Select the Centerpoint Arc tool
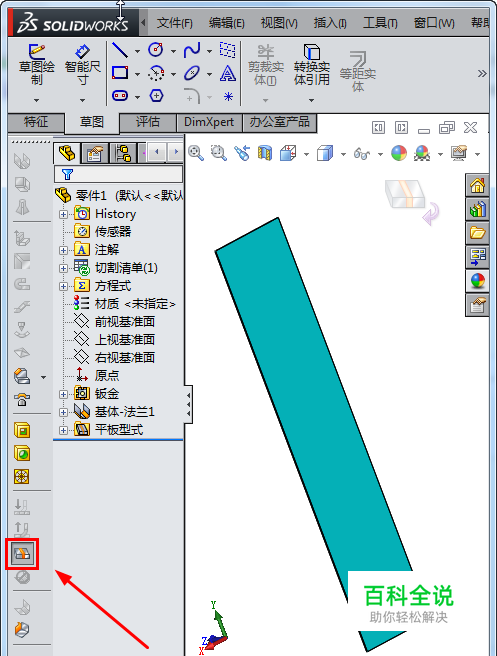The image size is (497, 656). [x=156, y=73]
